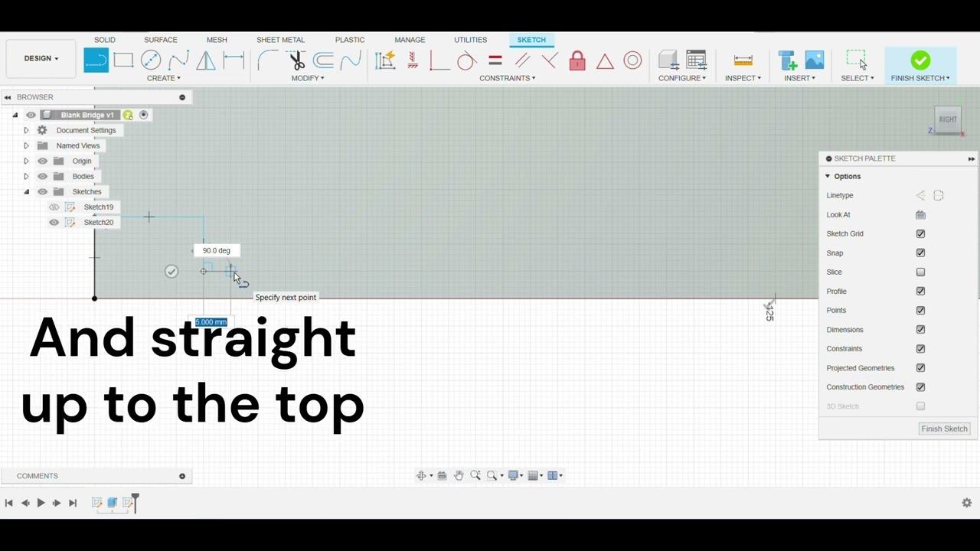Image resolution: width=980 pixels, height=551 pixels.
Task: Click the RIGHT face of ViewCube
Action: (948, 119)
